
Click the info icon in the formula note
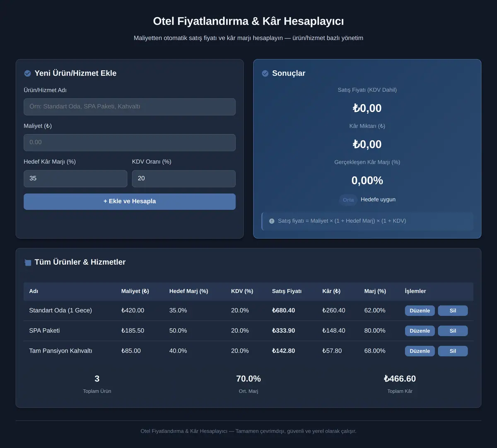click(272, 221)
